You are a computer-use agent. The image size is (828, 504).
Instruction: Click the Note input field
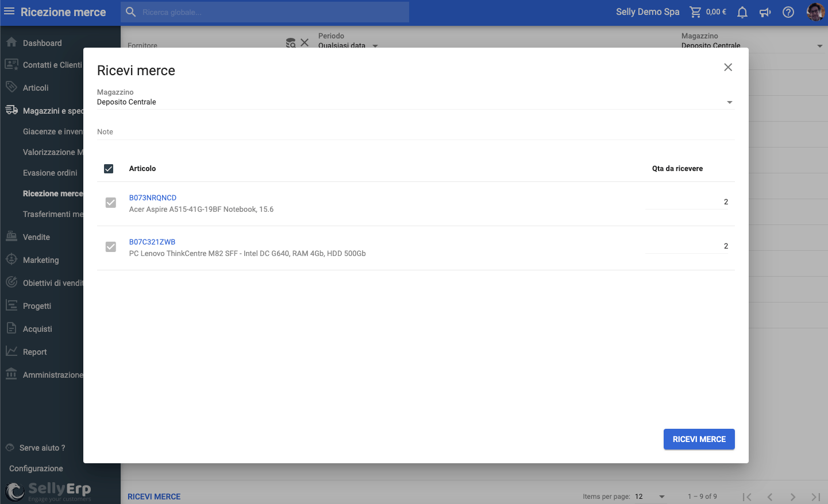click(x=416, y=132)
